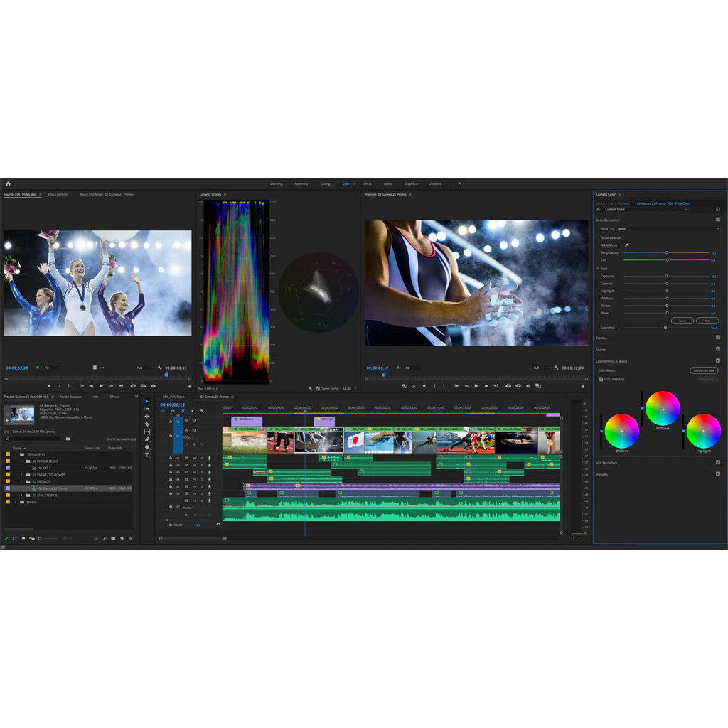
Task: Click the tone Reset button
Action: pyautogui.click(x=682, y=321)
